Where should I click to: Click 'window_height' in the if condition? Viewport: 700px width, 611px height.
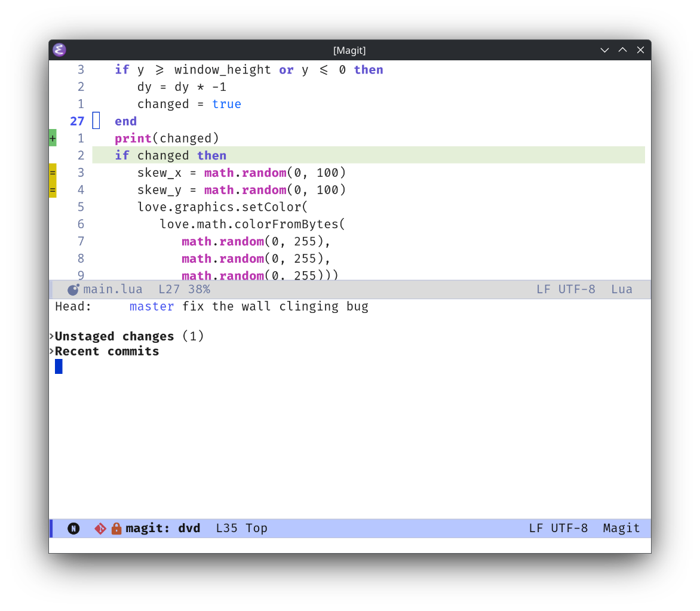tap(223, 70)
